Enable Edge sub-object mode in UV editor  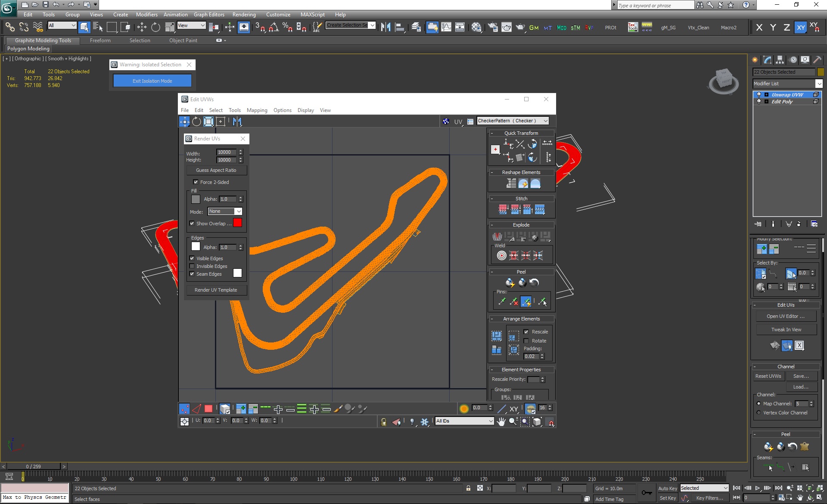tap(196, 409)
